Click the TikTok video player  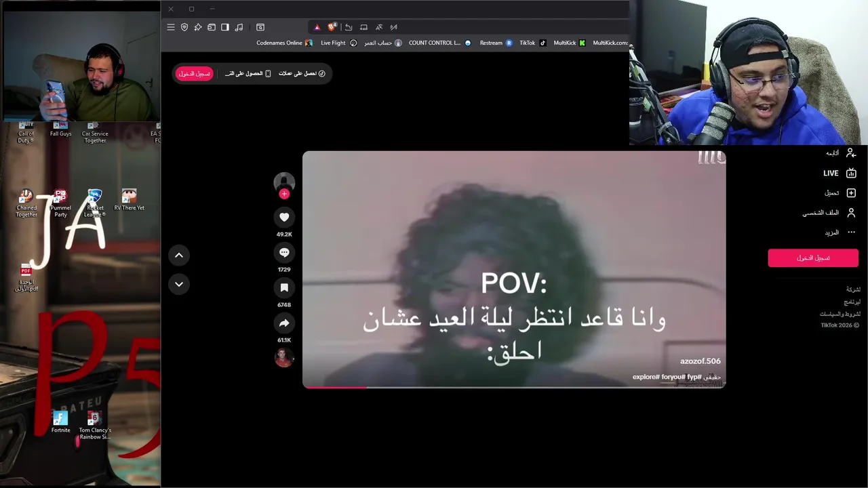click(514, 269)
